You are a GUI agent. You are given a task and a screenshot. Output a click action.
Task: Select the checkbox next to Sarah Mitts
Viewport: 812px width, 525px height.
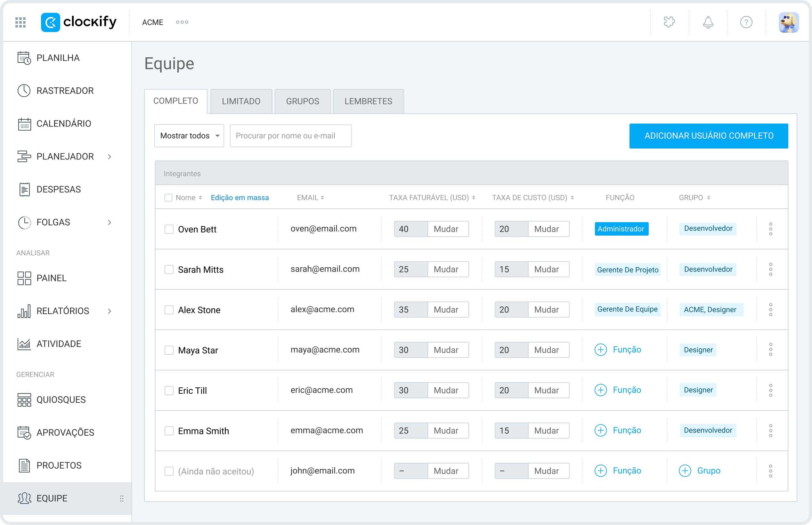pos(169,269)
